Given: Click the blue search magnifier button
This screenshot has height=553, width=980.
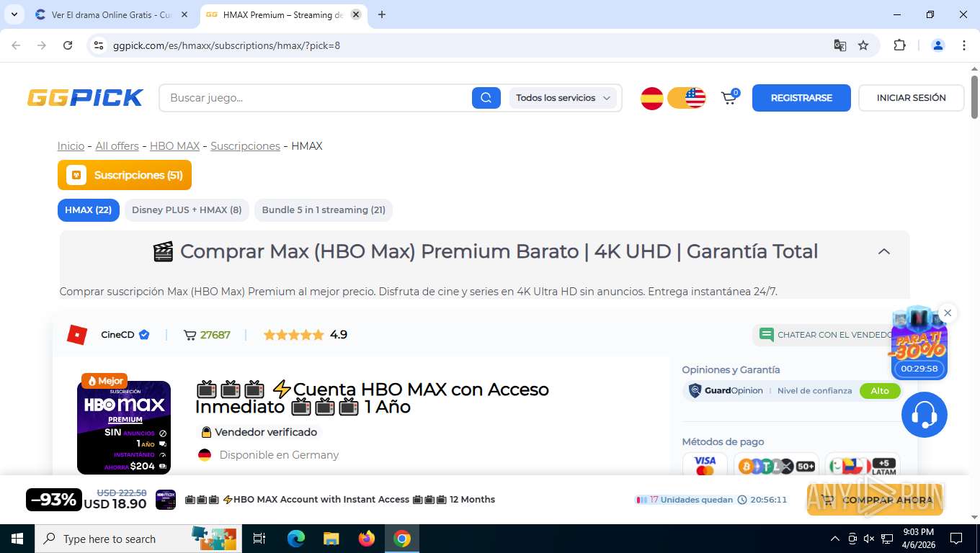Looking at the screenshot, I should (486, 98).
